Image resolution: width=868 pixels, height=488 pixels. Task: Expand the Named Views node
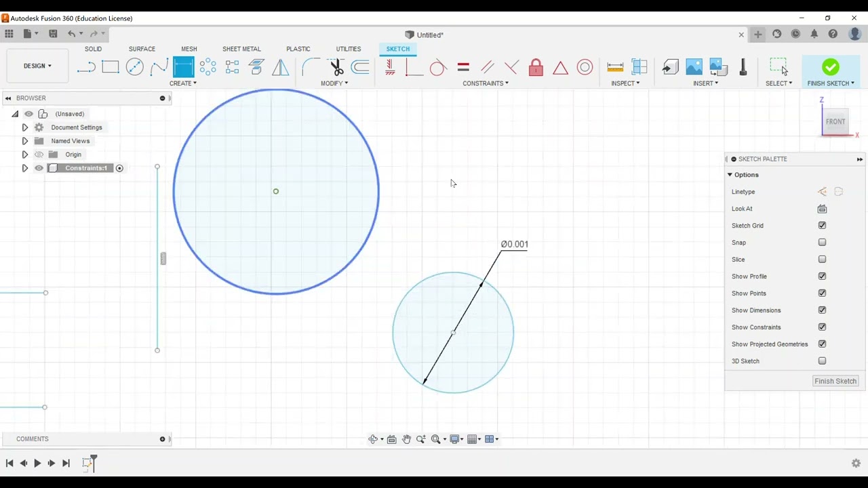pos(24,141)
